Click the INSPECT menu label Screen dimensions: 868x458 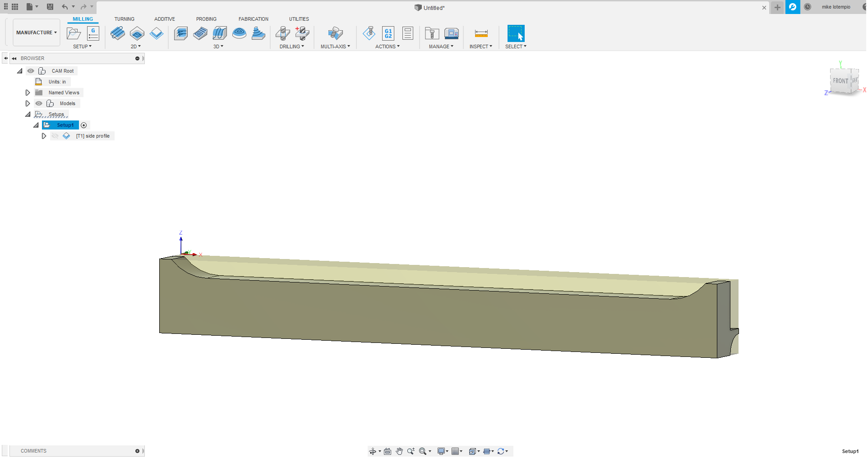pyautogui.click(x=480, y=46)
